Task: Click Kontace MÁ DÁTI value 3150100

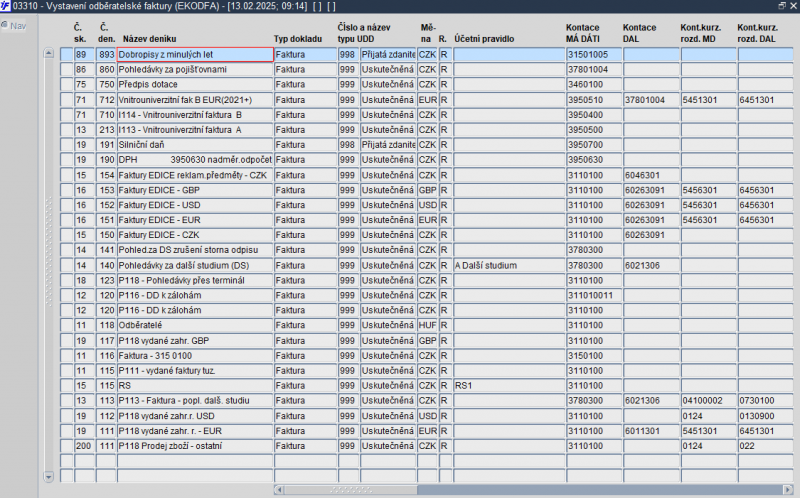Action: tap(594, 356)
